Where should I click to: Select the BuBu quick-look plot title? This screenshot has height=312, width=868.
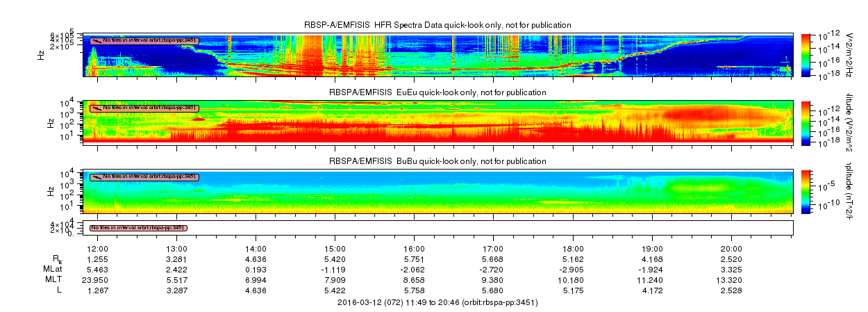point(437,161)
